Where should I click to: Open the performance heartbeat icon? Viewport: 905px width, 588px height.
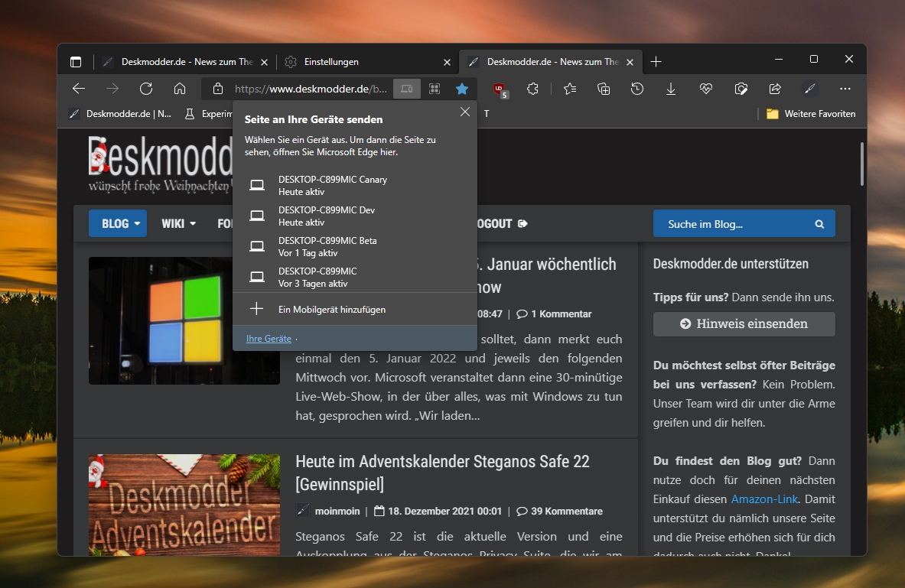tap(706, 89)
